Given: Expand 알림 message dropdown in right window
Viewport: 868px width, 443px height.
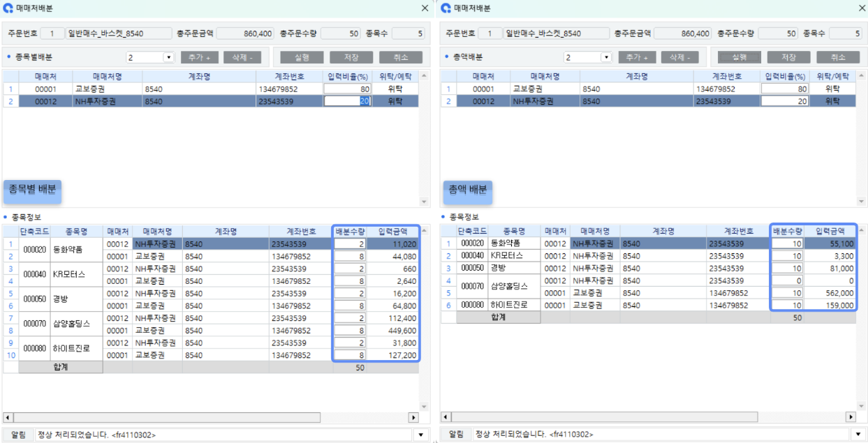Looking at the screenshot, I should point(858,435).
